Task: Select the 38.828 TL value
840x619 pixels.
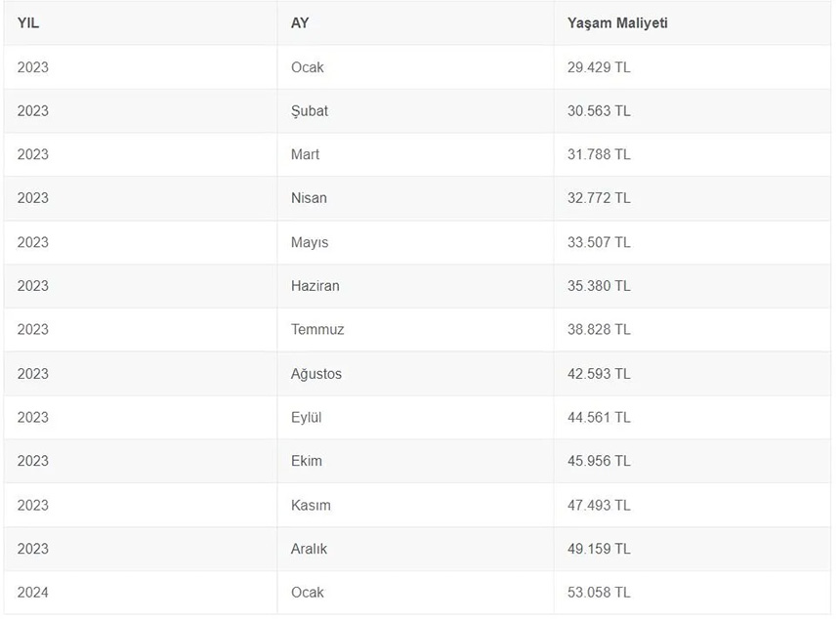Action: [599, 329]
